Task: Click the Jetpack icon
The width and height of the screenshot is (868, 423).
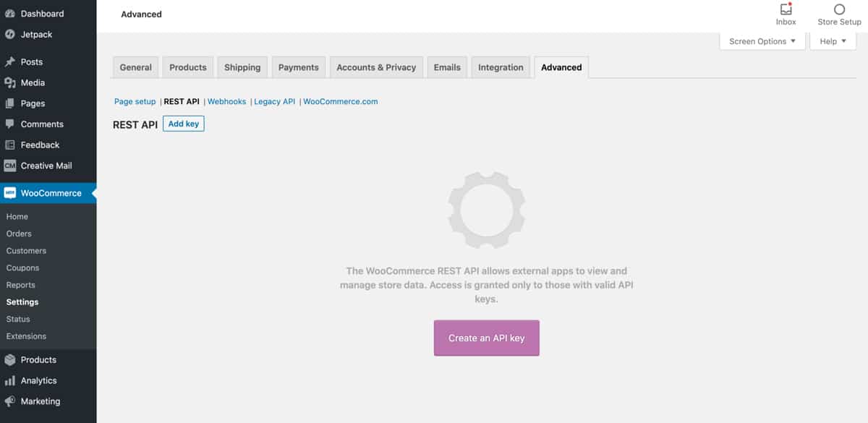Action: [x=10, y=34]
